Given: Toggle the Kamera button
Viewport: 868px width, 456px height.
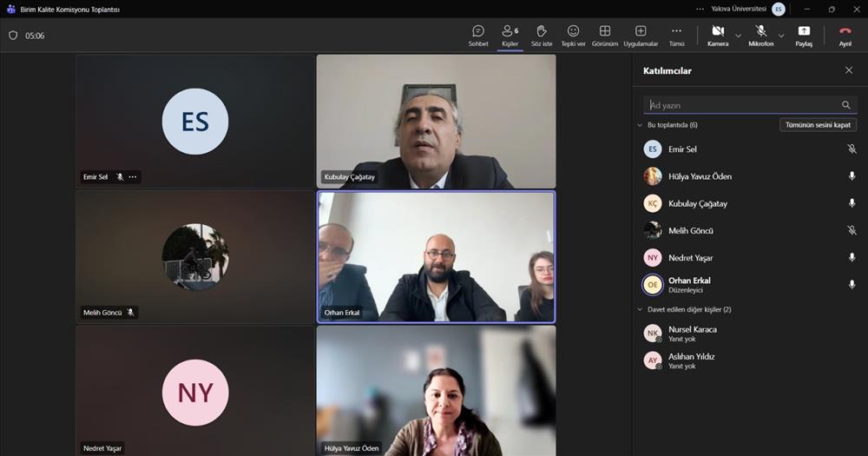Looking at the screenshot, I should 718,32.
